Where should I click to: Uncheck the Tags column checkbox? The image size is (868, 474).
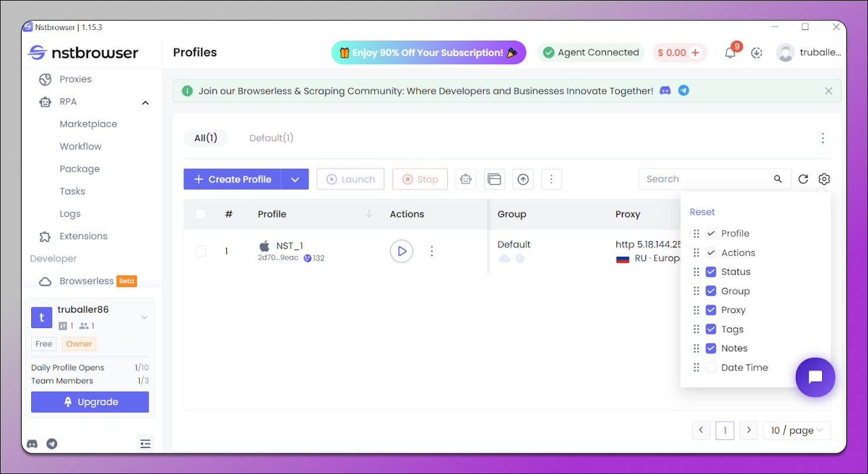[711, 329]
